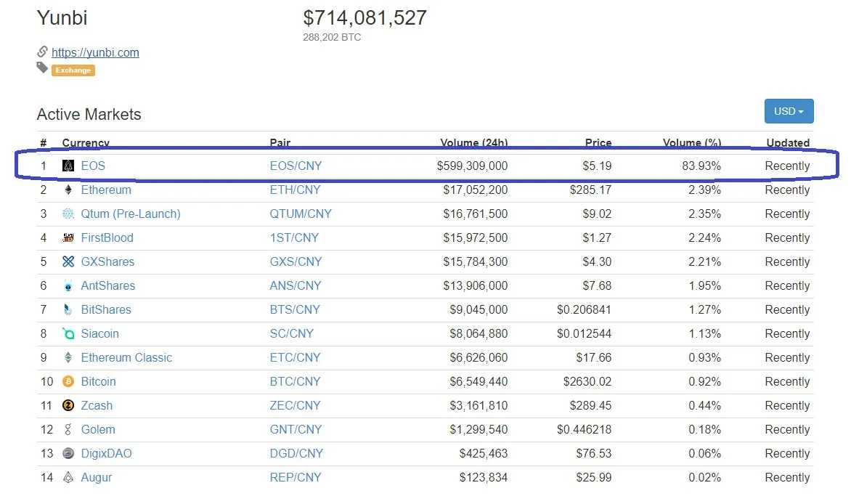The width and height of the screenshot is (851, 504).
Task: Open the ZEC/CNY pair link
Action: [296, 405]
